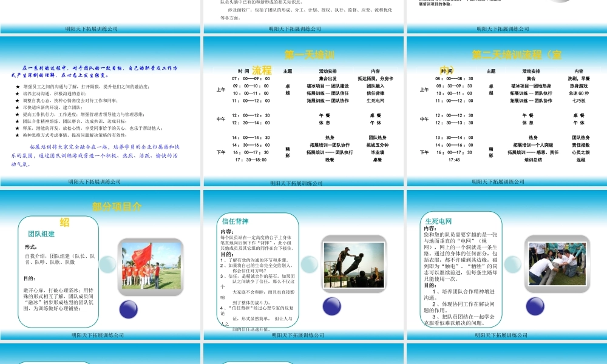607x364 pixels.
Task: Select the 第二天培训流程（室内）slide title
Action: [x=517, y=55]
